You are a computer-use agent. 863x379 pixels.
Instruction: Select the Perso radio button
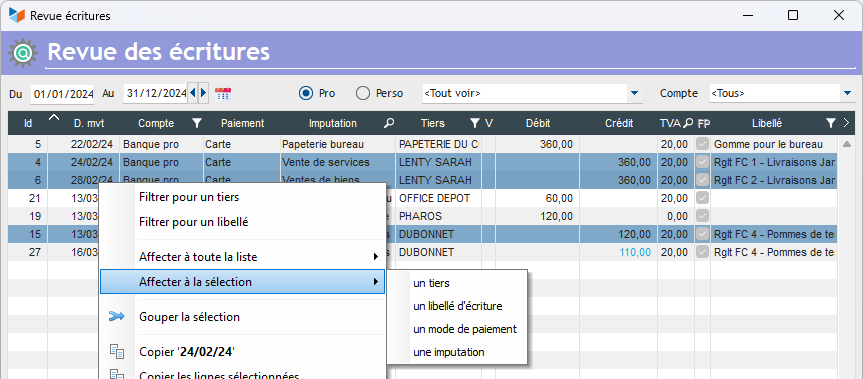pyautogui.click(x=363, y=94)
